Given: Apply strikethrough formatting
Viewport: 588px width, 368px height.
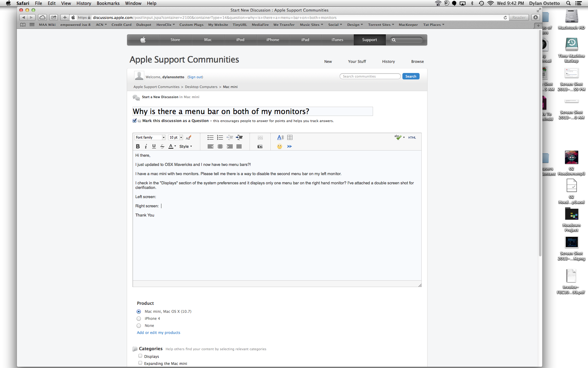Looking at the screenshot, I should (162, 146).
